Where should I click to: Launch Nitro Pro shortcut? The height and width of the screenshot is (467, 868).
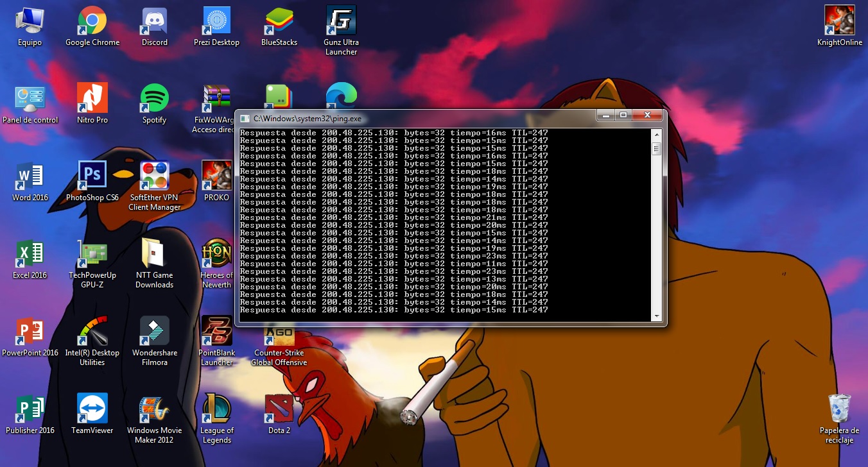click(x=92, y=104)
